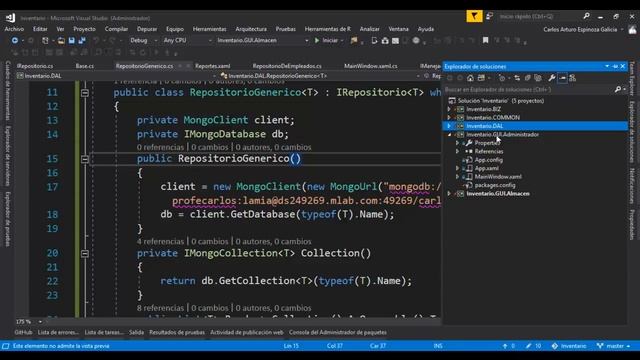Expand the Inventario.COMMON project node
Image resolution: width=640 pixels, height=360 pixels.
click(449, 118)
